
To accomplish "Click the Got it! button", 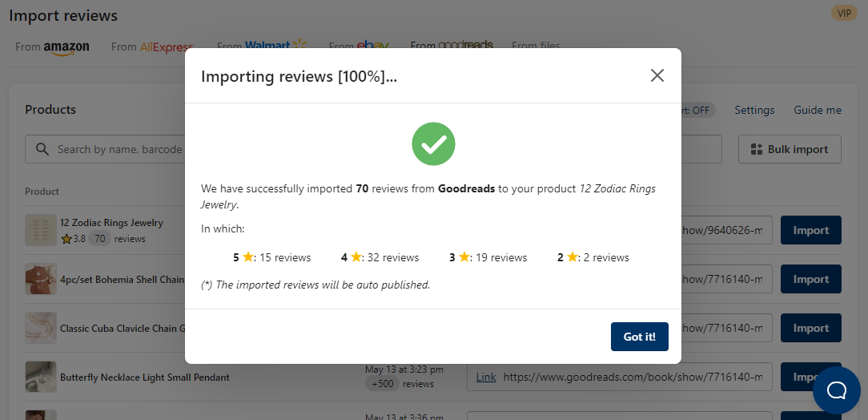I will 639,337.
